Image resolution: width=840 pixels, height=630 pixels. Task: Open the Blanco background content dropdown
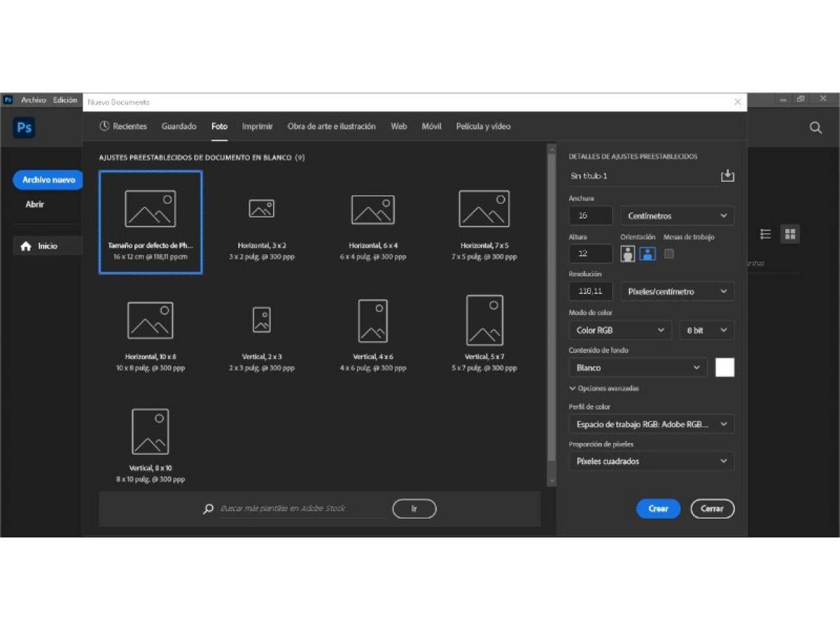638,367
